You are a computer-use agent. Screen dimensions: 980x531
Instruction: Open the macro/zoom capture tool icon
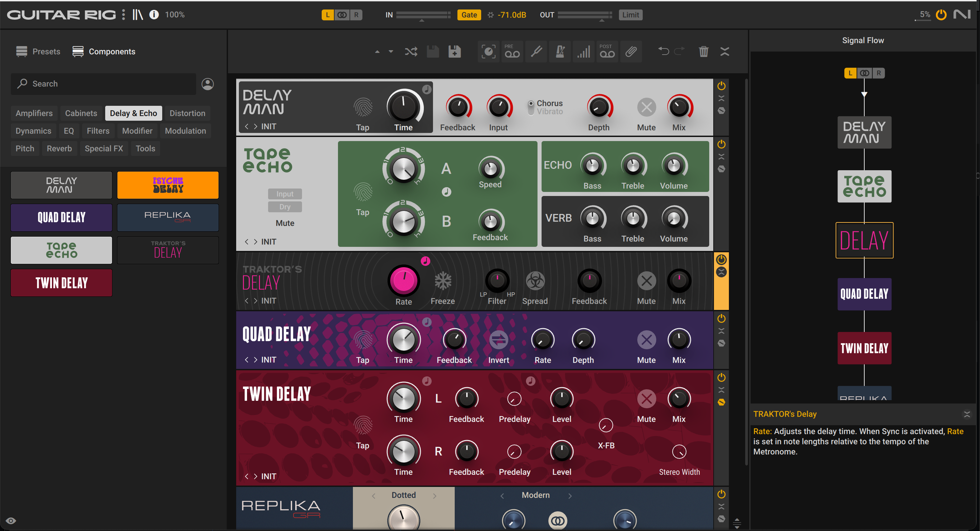(x=488, y=51)
